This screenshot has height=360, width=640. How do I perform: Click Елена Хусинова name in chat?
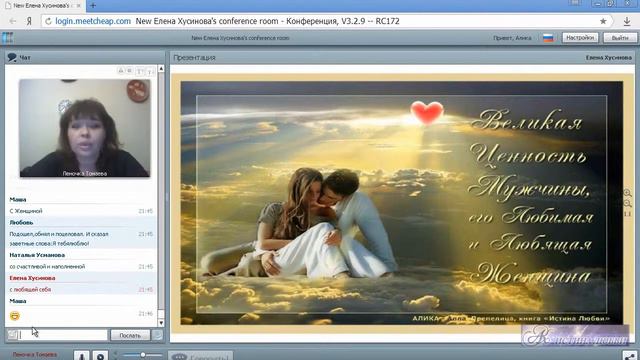point(32,278)
